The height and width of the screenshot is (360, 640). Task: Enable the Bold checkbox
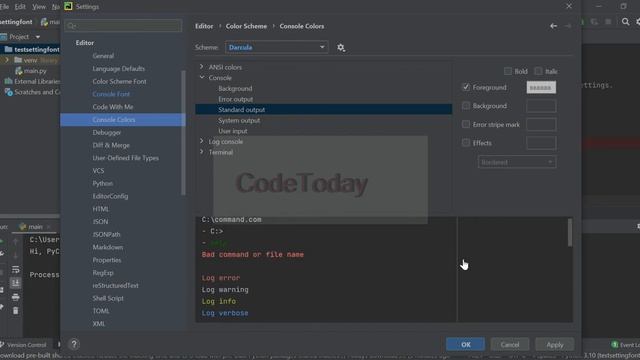tap(507, 71)
